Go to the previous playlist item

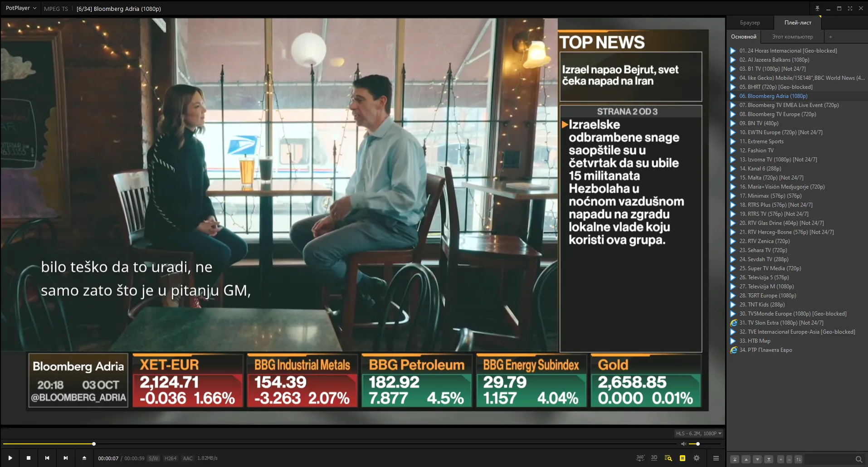pyautogui.click(x=47, y=458)
